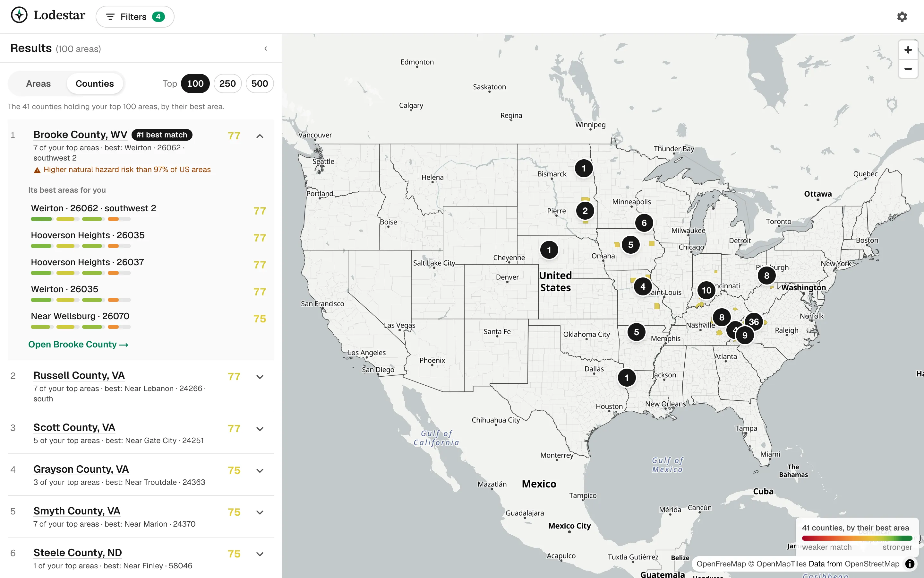Open the settings gear icon
Viewport: 924px width, 578px height.
tap(902, 17)
